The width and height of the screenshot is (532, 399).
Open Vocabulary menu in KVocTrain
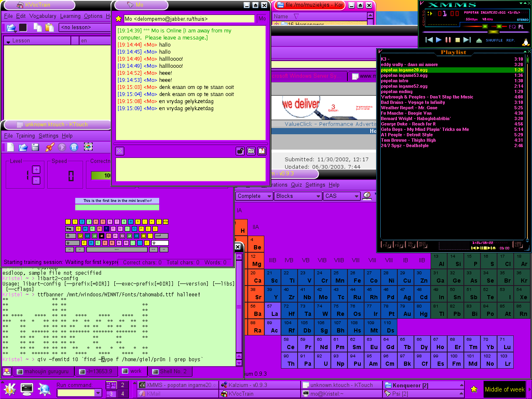[43, 16]
